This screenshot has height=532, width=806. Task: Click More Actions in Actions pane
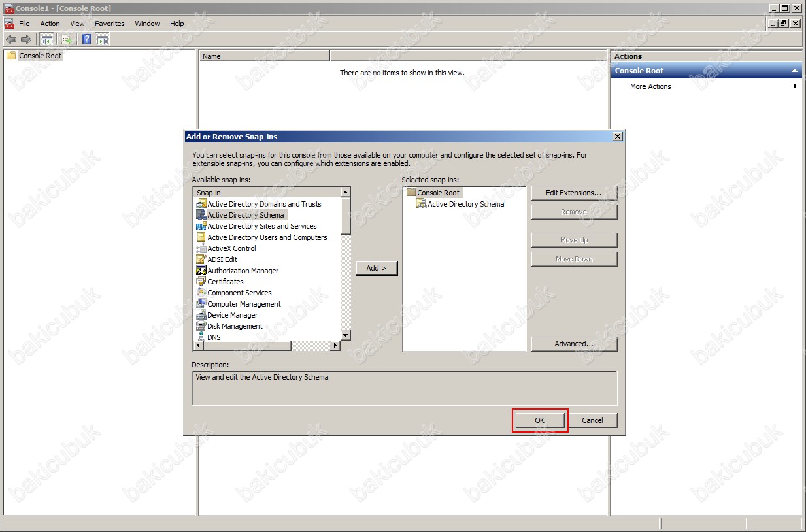pos(650,86)
